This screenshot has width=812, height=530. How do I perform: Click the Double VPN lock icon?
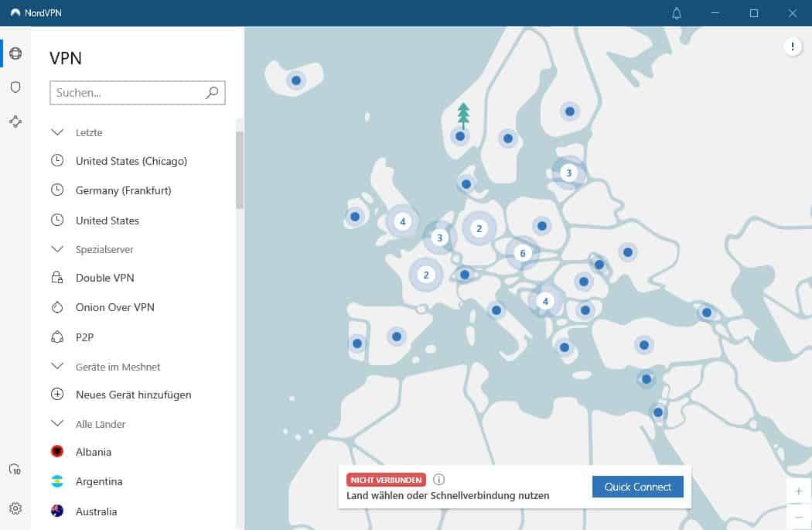(x=57, y=277)
